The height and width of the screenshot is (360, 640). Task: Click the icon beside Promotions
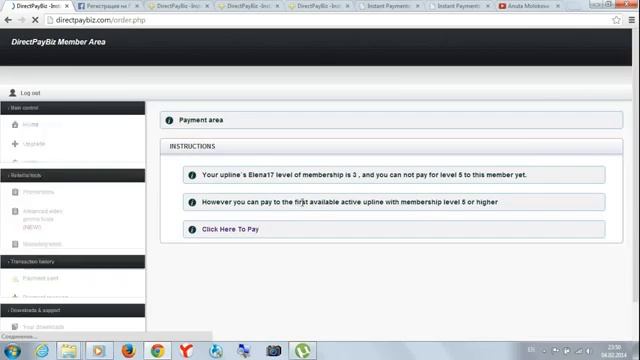tap(15, 192)
